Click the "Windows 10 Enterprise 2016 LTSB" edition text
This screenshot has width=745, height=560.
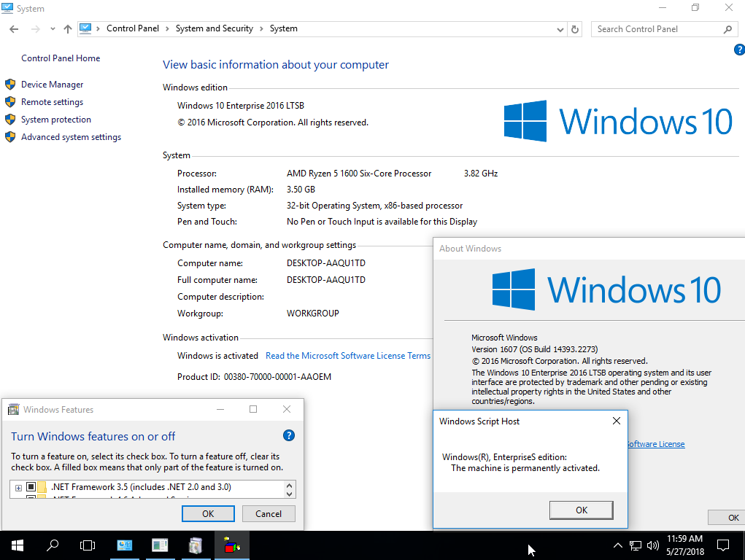241,106
